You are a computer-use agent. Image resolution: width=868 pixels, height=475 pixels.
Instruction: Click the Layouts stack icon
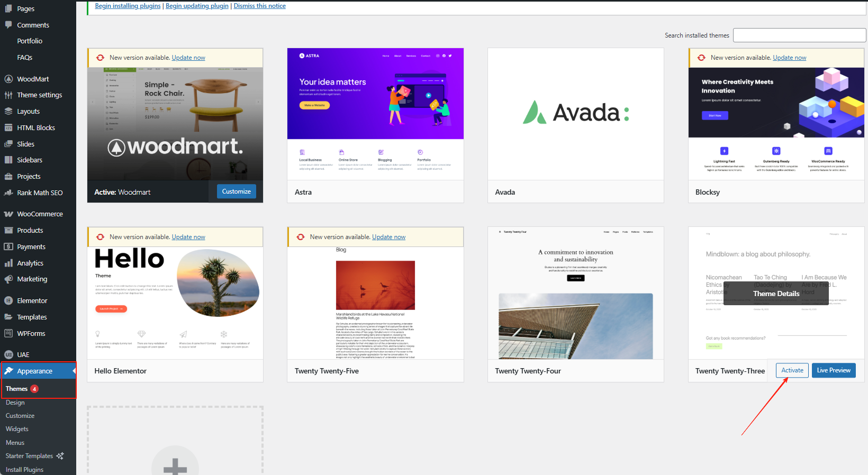point(8,112)
